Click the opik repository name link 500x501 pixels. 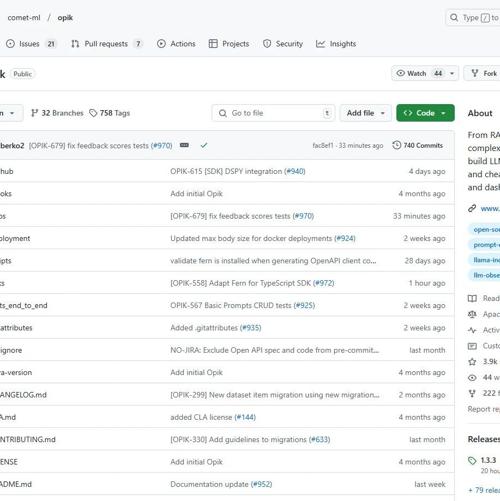[65, 18]
